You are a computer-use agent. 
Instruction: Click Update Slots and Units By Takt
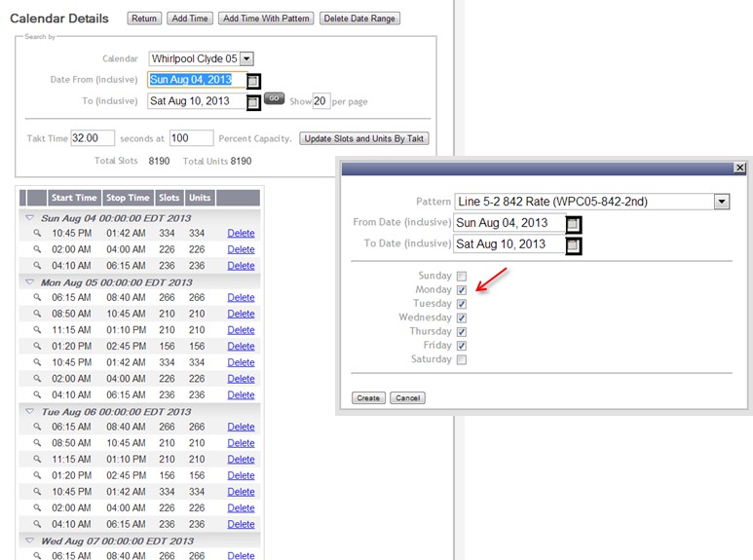click(363, 139)
